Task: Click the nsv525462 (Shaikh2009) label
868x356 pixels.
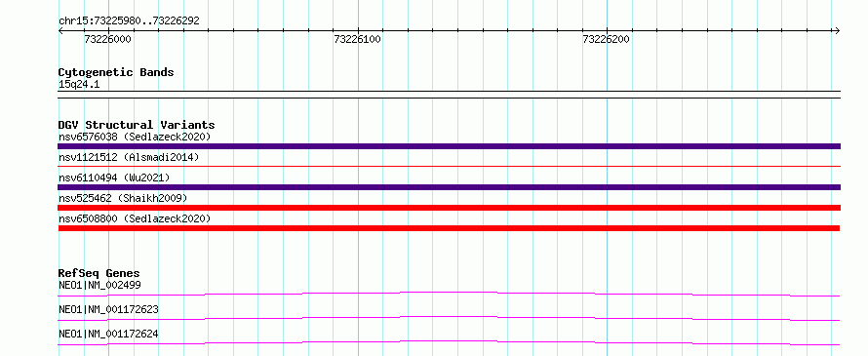Action: (x=123, y=198)
